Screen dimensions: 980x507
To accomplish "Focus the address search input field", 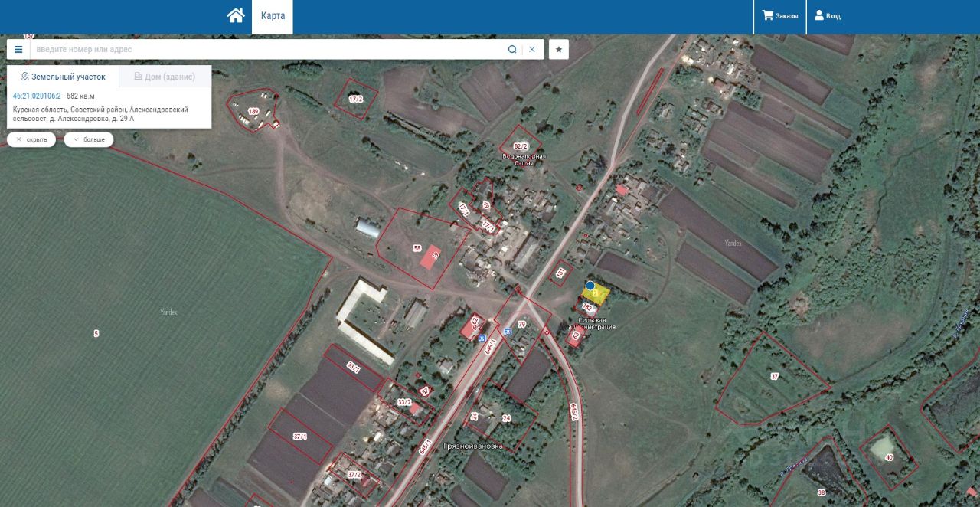I will 266,49.
